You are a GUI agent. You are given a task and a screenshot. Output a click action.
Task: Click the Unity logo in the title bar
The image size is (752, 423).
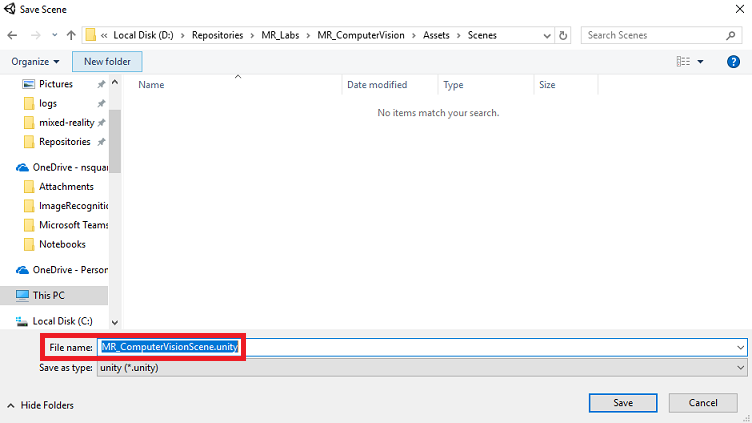coord(10,9)
